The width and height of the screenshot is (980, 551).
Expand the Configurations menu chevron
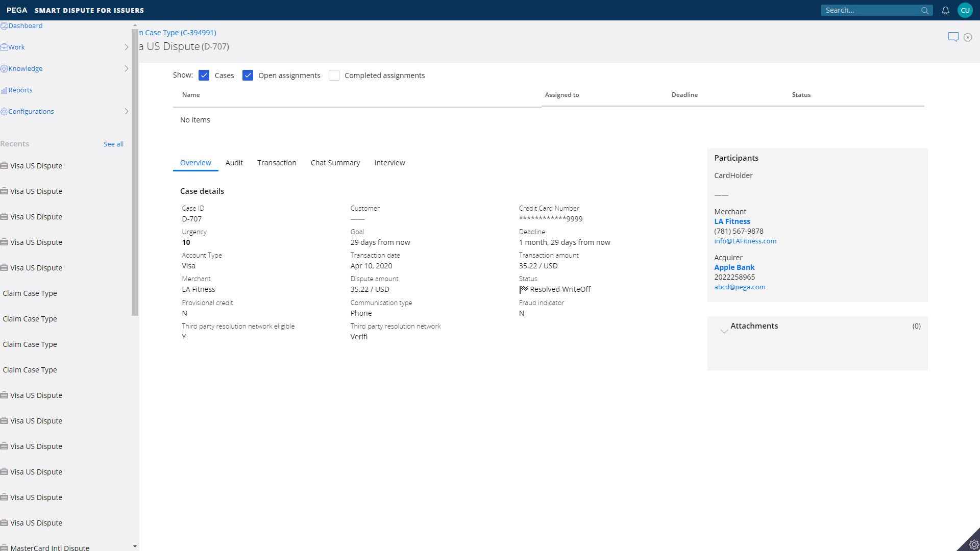(126, 111)
